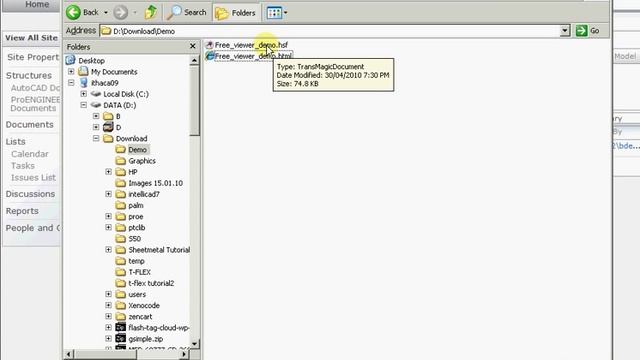Open Calendar list link
This screenshot has width=640, height=360.
click(x=29, y=154)
